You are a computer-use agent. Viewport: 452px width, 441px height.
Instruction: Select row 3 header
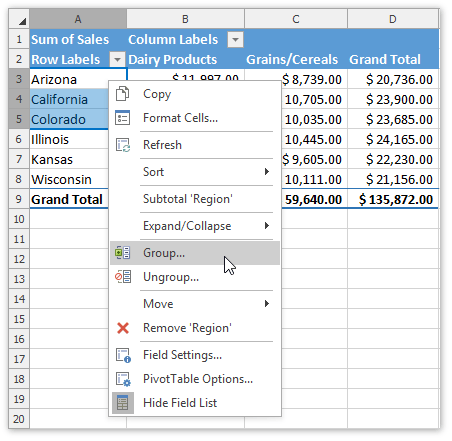point(19,79)
